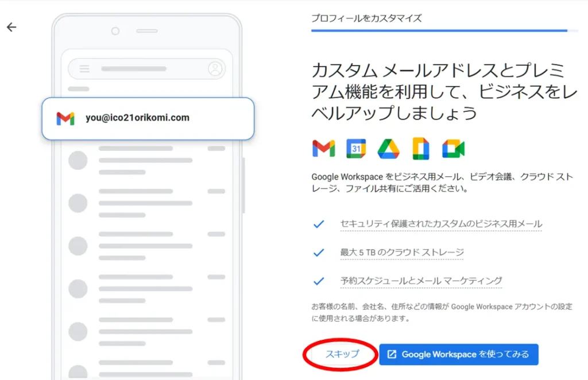Click checkmark next to secure business email
Screen dimensions: 588x380
pyautogui.click(x=319, y=224)
